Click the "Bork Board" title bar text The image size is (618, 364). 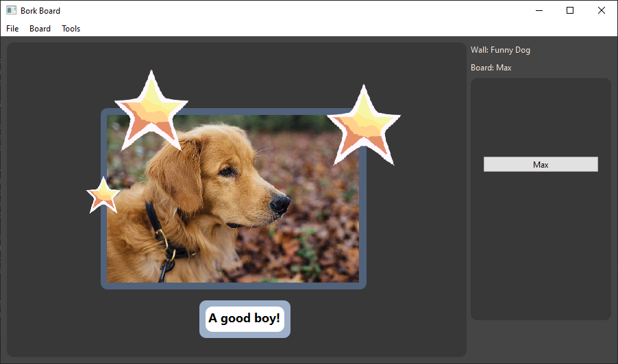point(40,10)
